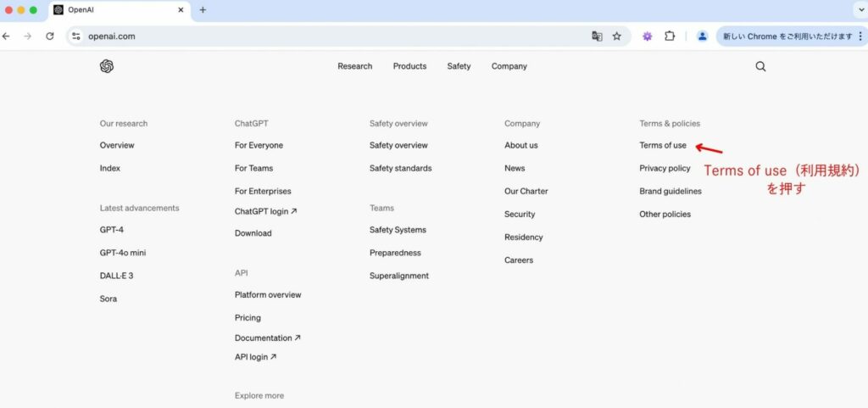Open the extensions puzzle icon
This screenshot has height=408, width=868.
pyautogui.click(x=670, y=36)
